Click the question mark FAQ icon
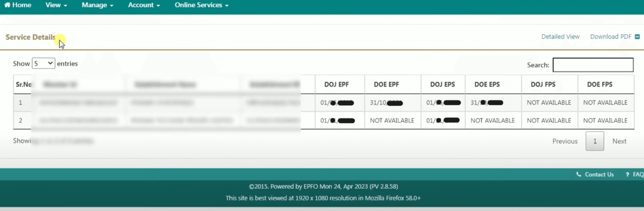This screenshot has height=211, width=644. (x=627, y=174)
